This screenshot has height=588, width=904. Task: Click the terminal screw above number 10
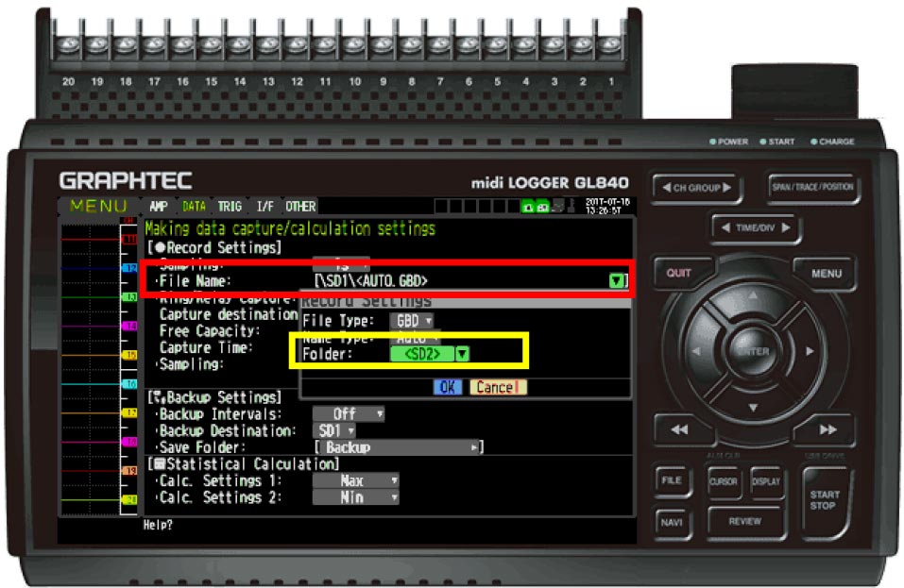(353, 45)
